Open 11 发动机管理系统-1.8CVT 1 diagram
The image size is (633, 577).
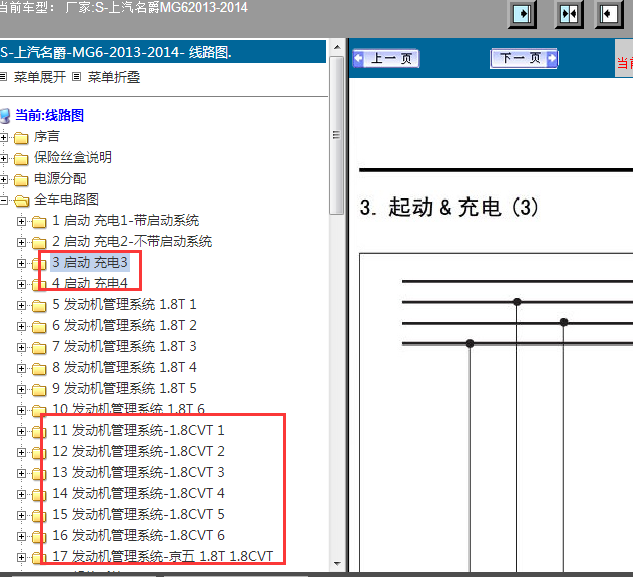(138, 430)
